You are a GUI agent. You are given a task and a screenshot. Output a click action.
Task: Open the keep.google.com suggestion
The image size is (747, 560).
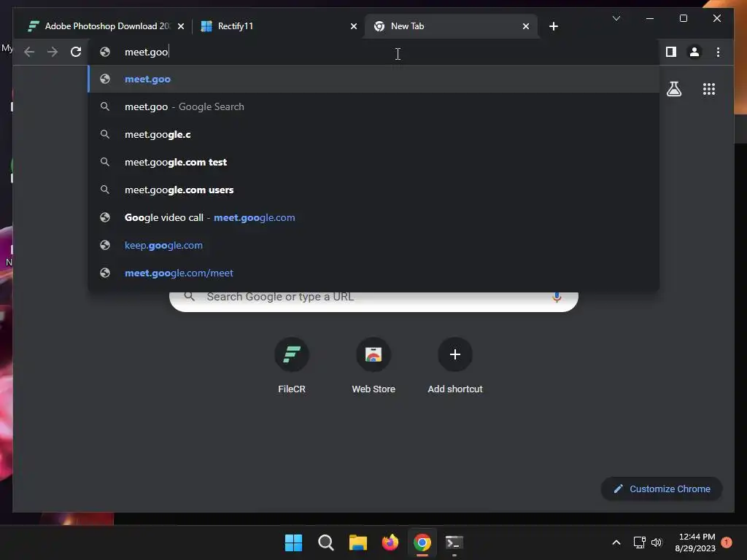[373, 245]
